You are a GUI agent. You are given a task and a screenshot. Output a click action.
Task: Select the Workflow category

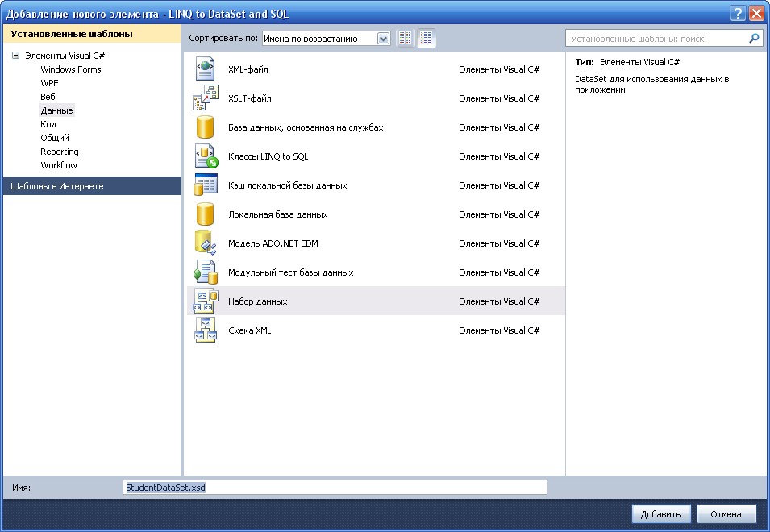pyautogui.click(x=59, y=165)
